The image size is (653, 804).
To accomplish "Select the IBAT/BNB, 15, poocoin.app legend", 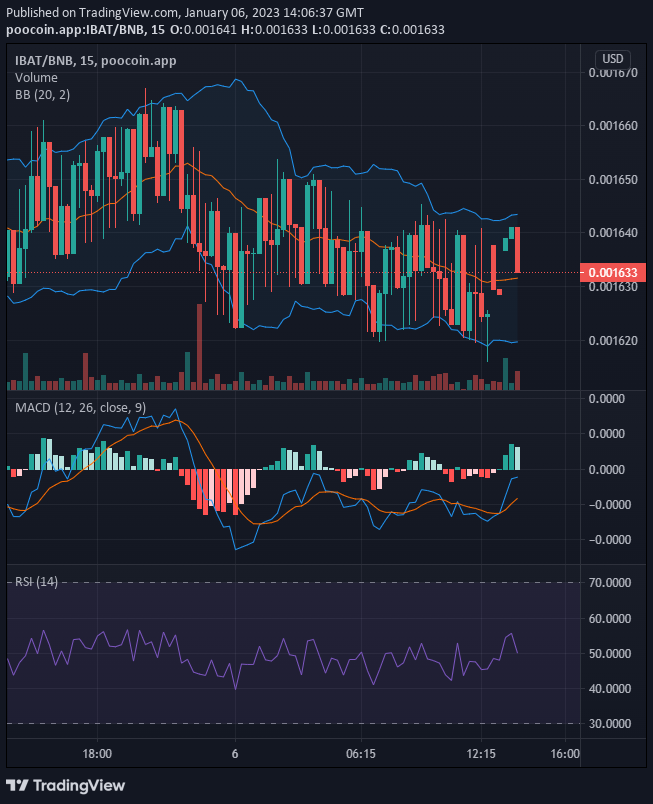I will 95,61.
